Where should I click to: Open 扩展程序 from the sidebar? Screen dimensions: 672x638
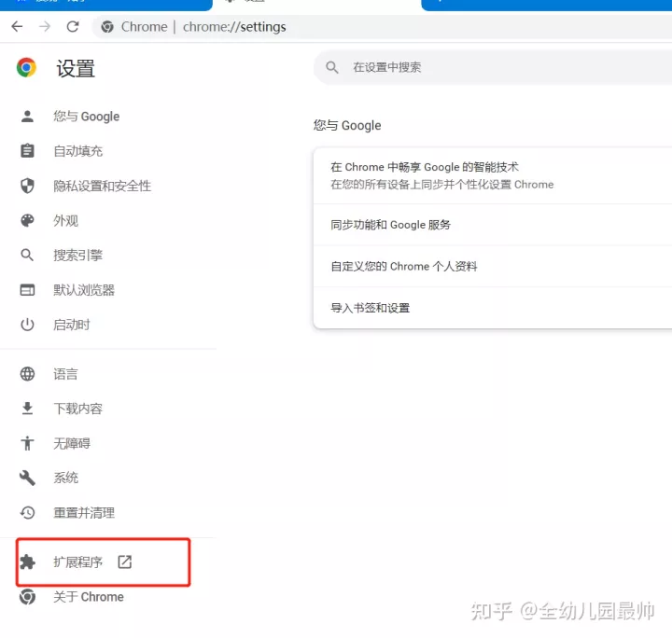78,562
